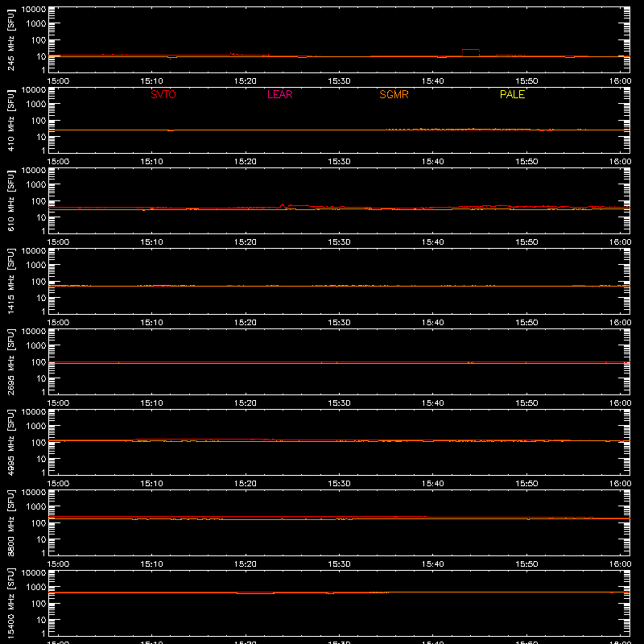Screen dimensions: 644x644
Task: Click the 15:20 label of the 4995 MHz plot
Action: [x=246, y=484]
